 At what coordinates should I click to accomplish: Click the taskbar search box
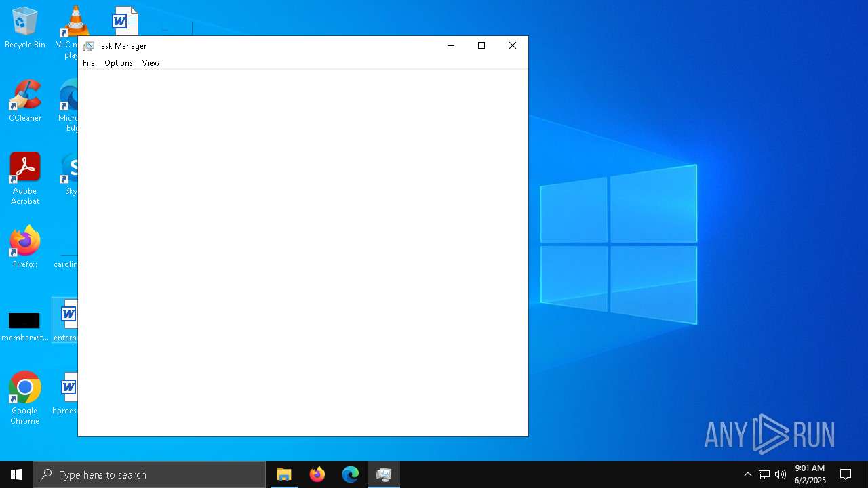click(x=149, y=474)
